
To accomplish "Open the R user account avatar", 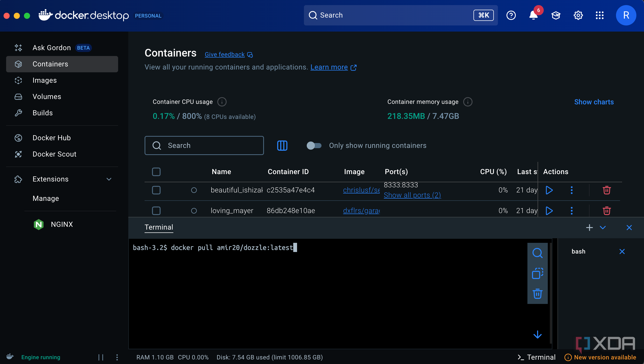I will [626, 15].
